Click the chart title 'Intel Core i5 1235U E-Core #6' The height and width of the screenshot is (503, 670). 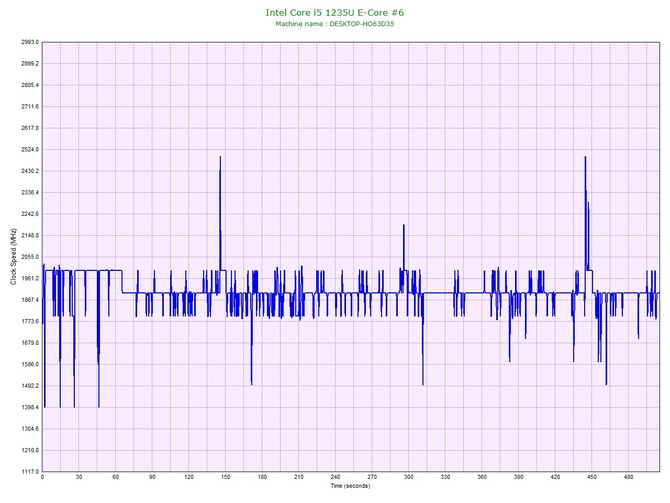pyautogui.click(x=335, y=12)
